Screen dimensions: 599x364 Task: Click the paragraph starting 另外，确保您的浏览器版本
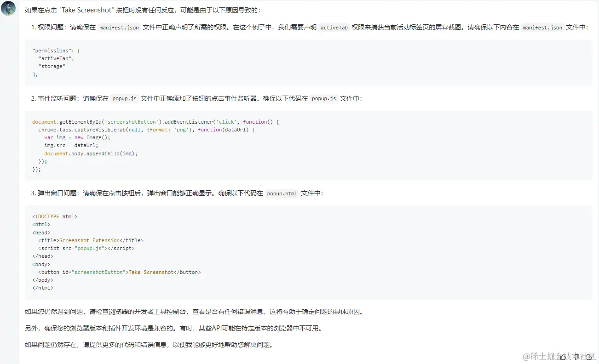pos(174,328)
